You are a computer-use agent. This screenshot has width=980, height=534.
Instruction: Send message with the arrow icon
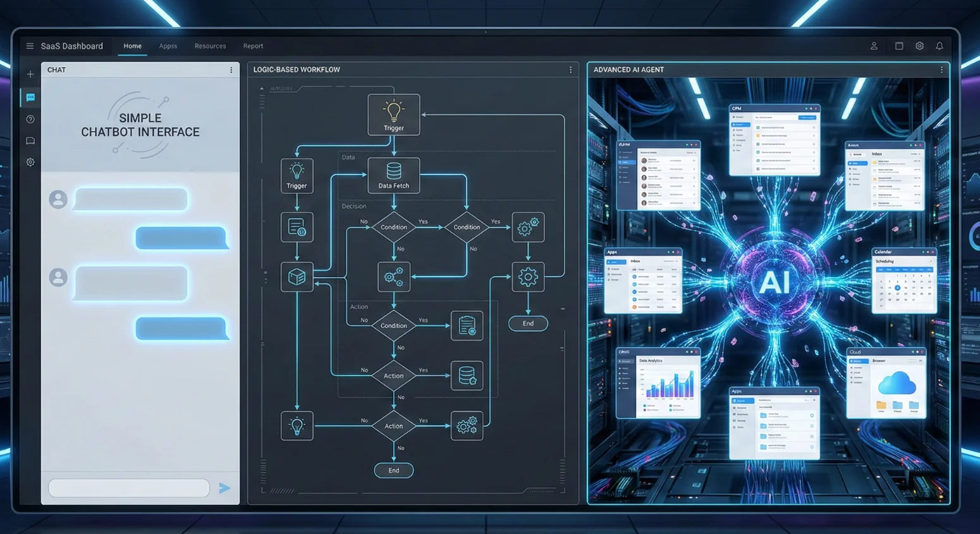[224, 488]
